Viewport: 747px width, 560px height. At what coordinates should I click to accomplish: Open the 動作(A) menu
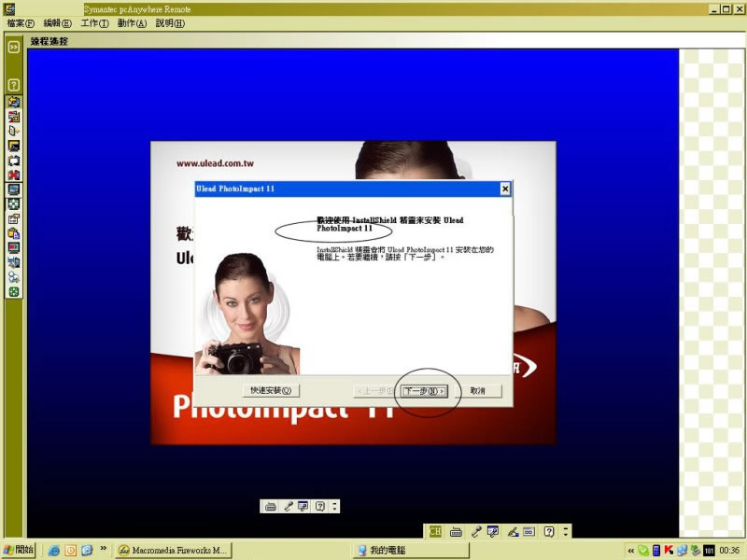[132, 23]
